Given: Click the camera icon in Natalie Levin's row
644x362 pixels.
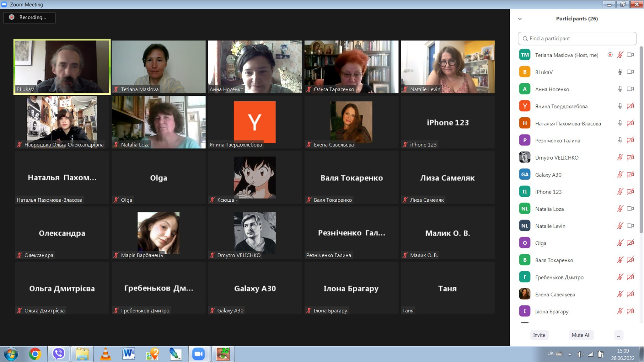Looking at the screenshot, I should pyautogui.click(x=630, y=226).
